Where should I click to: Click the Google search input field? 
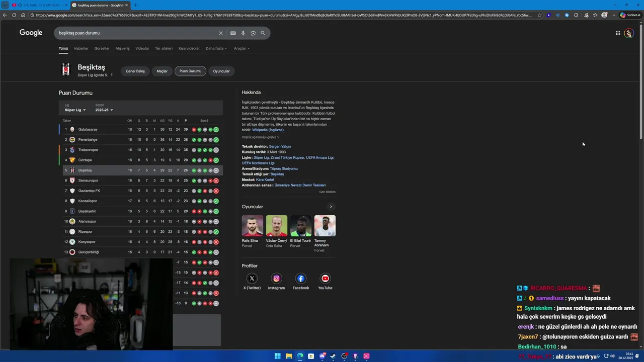click(x=136, y=33)
